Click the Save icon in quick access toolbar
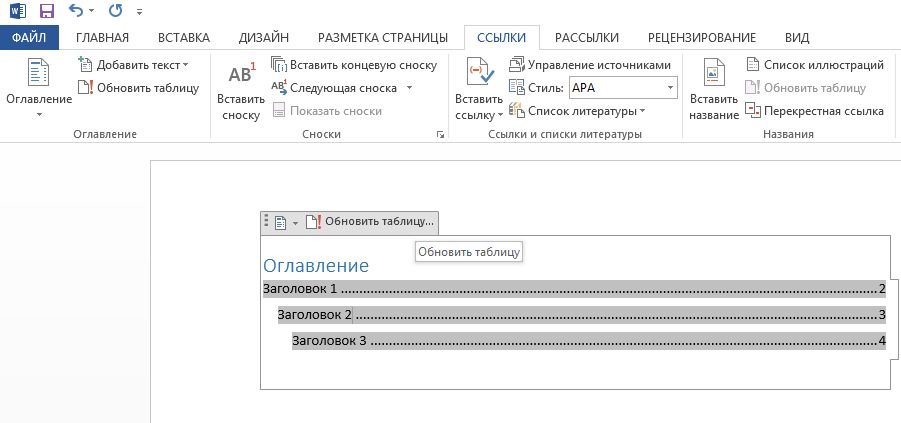The image size is (901, 423). pos(46,11)
